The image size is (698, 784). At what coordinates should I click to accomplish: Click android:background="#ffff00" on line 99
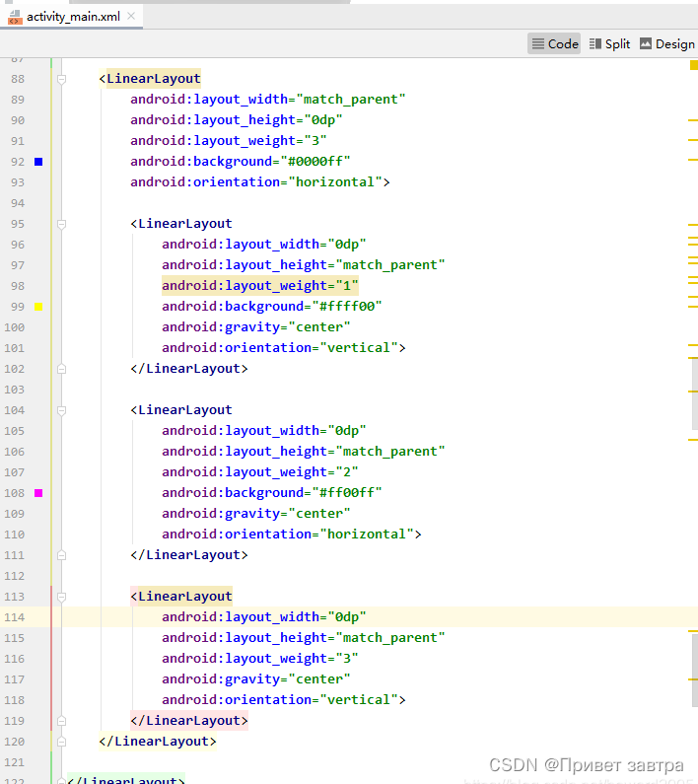[x=271, y=306]
